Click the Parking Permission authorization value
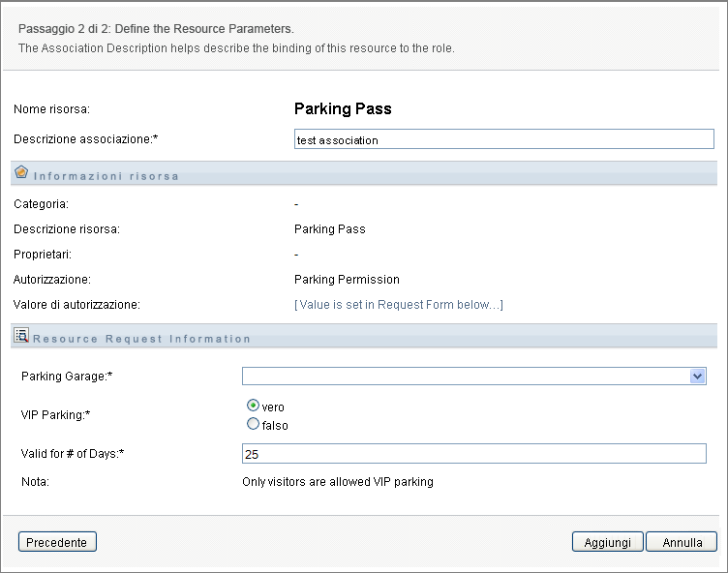This screenshot has height=573, width=728. click(347, 280)
